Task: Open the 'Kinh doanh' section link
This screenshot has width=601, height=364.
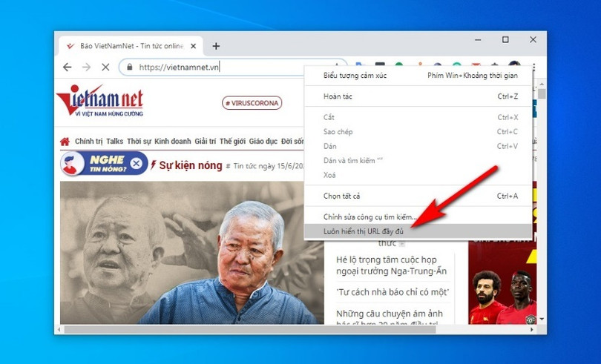Action: click(172, 142)
